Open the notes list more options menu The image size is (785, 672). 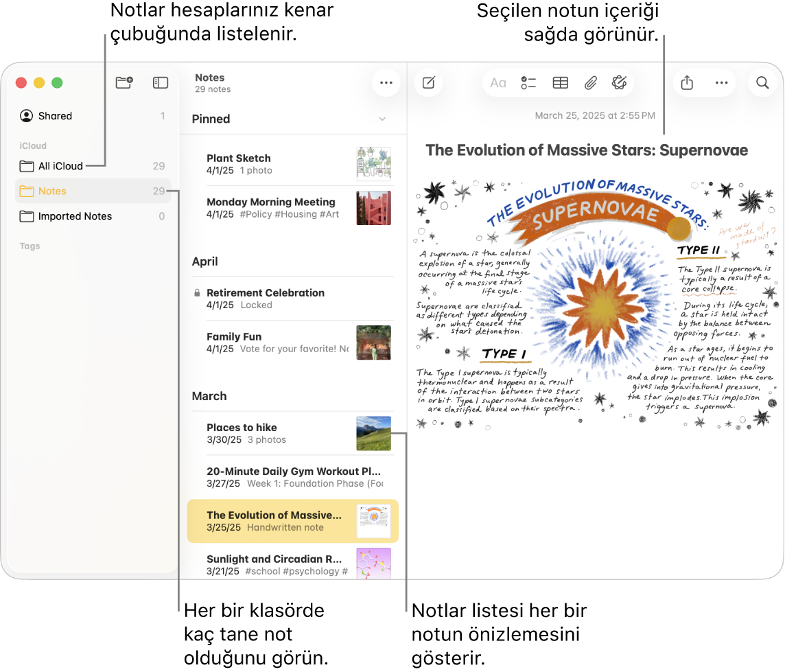coord(386,83)
